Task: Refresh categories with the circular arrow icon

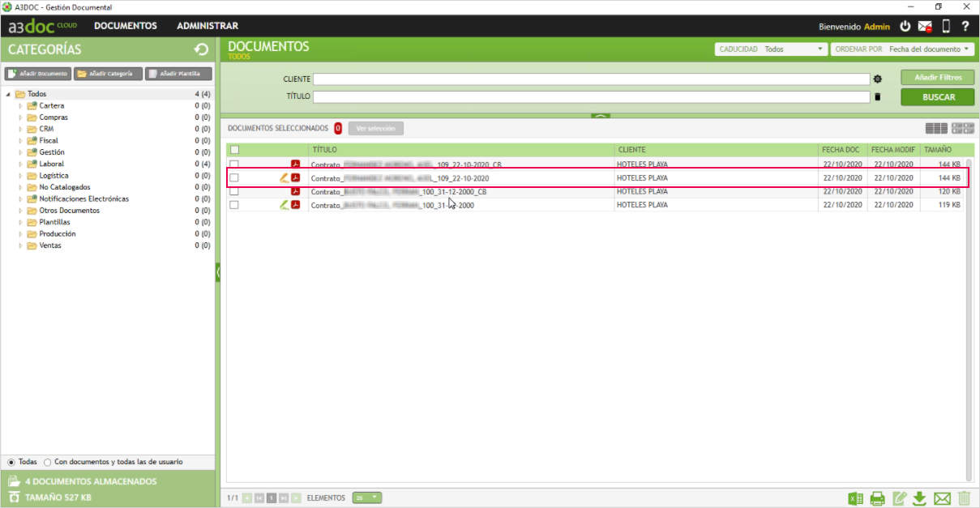Action: pyautogui.click(x=201, y=49)
